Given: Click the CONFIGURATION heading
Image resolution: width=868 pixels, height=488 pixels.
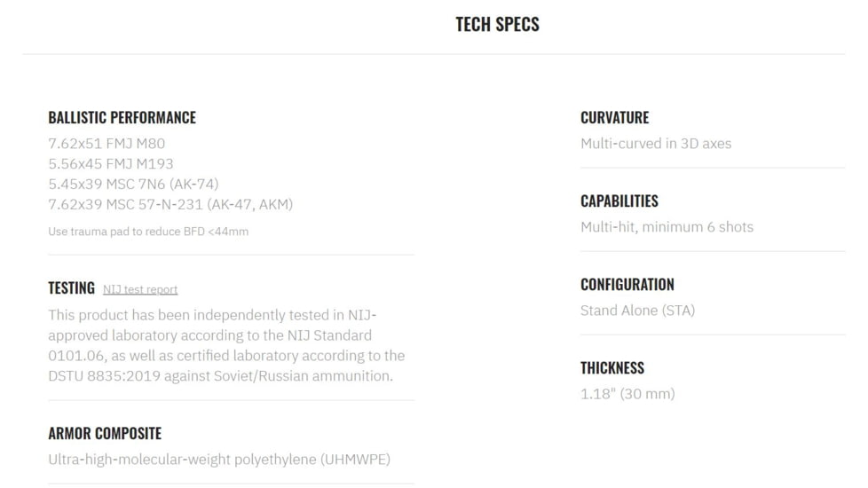Looking at the screenshot, I should pos(627,284).
